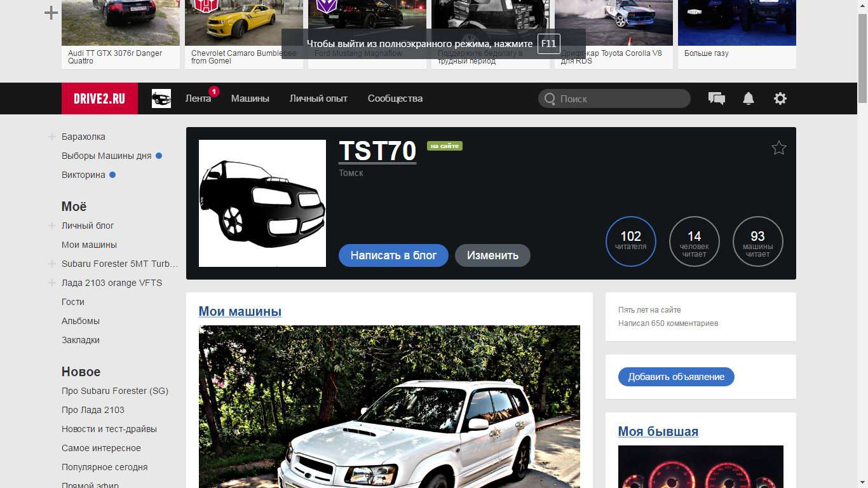The height and width of the screenshot is (488, 868).
Task: Open the Ford Mustang Magnaflow card
Action: [x=367, y=34]
